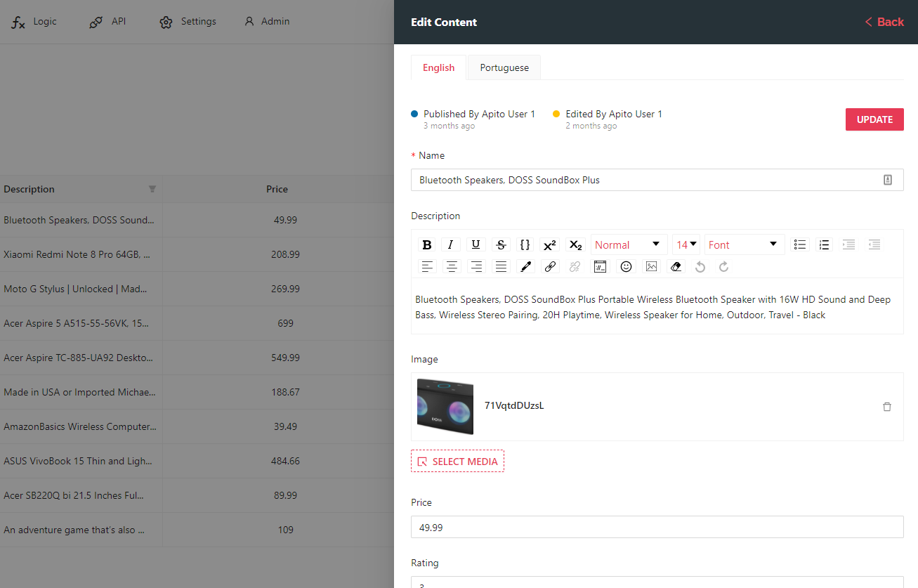
Task: Click the SELECT MEDIA button
Action: tap(457, 462)
